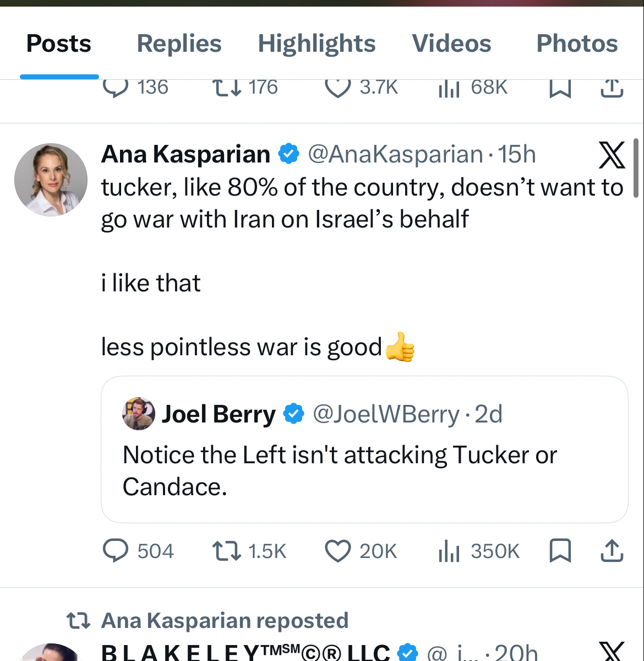Screen dimensions: 644x661
Task: Share the post with 350K views
Action: [612, 551]
